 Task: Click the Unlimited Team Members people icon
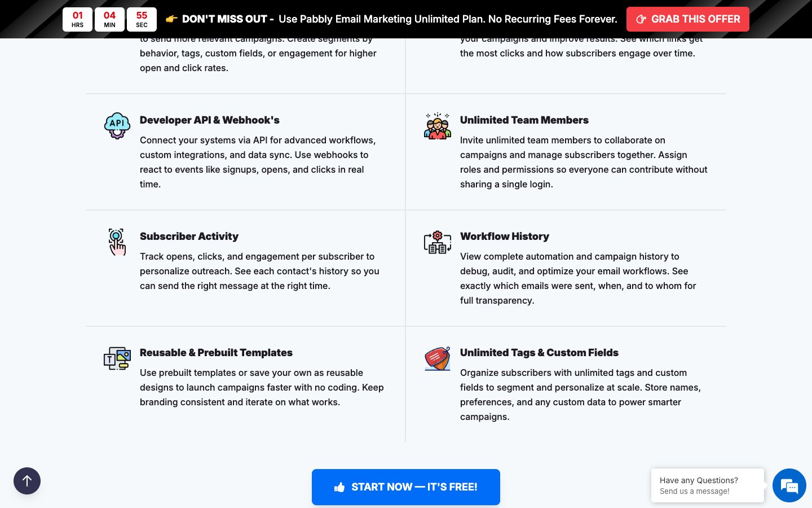pos(438,126)
